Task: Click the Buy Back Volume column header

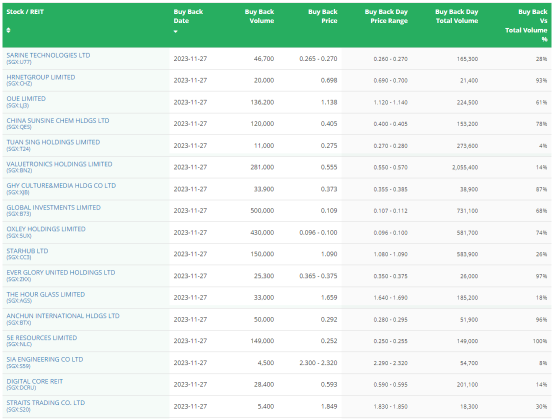Action: coord(259,16)
